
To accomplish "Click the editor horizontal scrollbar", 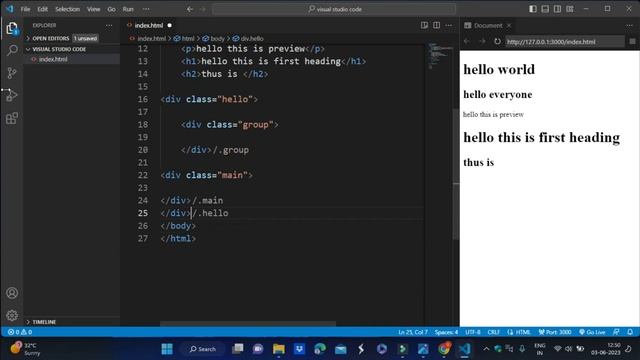I will pos(248,324).
